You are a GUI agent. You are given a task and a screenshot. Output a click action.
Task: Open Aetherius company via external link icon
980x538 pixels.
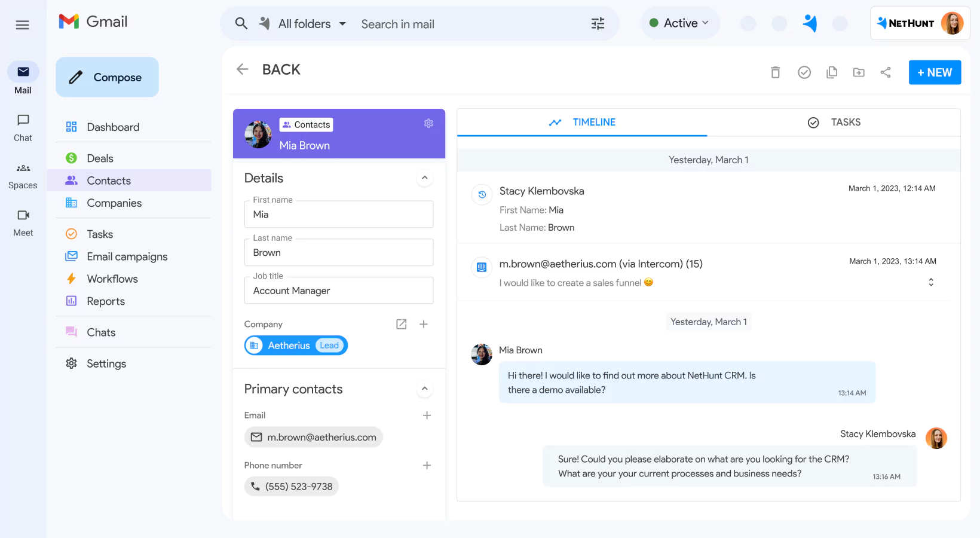point(401,324)
